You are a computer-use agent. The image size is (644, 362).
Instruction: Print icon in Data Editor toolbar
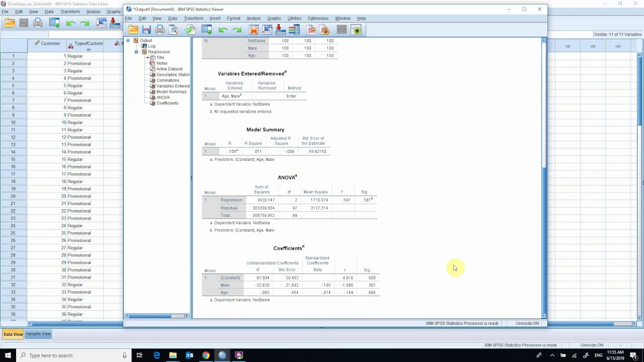point(38,23)
